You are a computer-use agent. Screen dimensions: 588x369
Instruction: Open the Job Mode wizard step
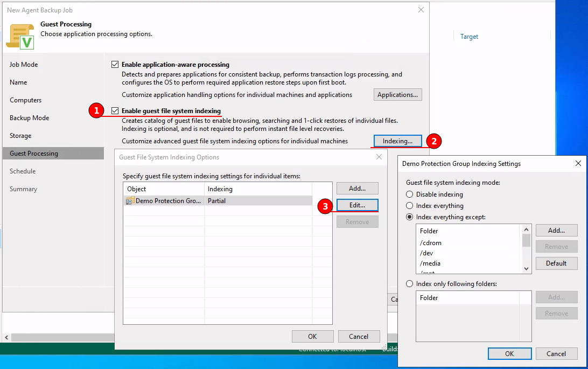point(24,65)
